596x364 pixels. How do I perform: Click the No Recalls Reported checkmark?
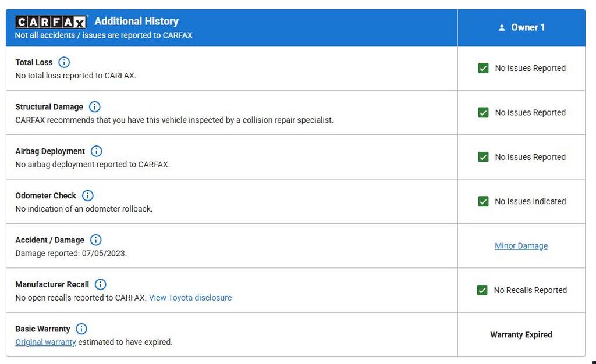point(482,290)
